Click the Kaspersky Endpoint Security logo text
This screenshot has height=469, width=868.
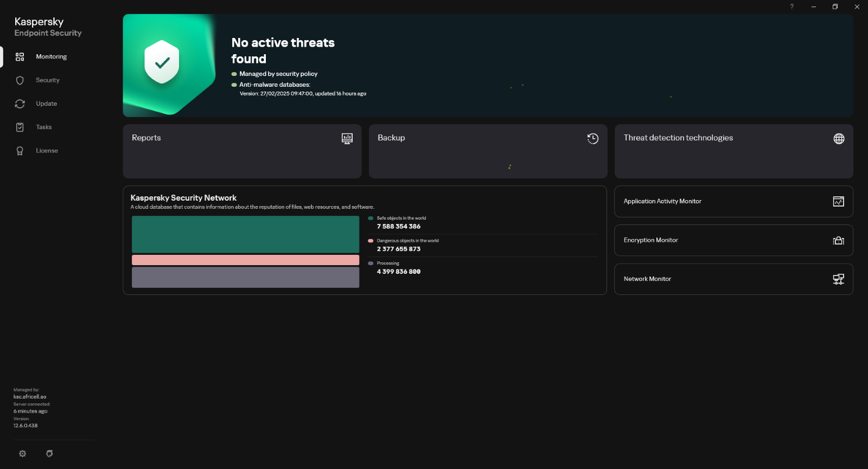[48, 27]
